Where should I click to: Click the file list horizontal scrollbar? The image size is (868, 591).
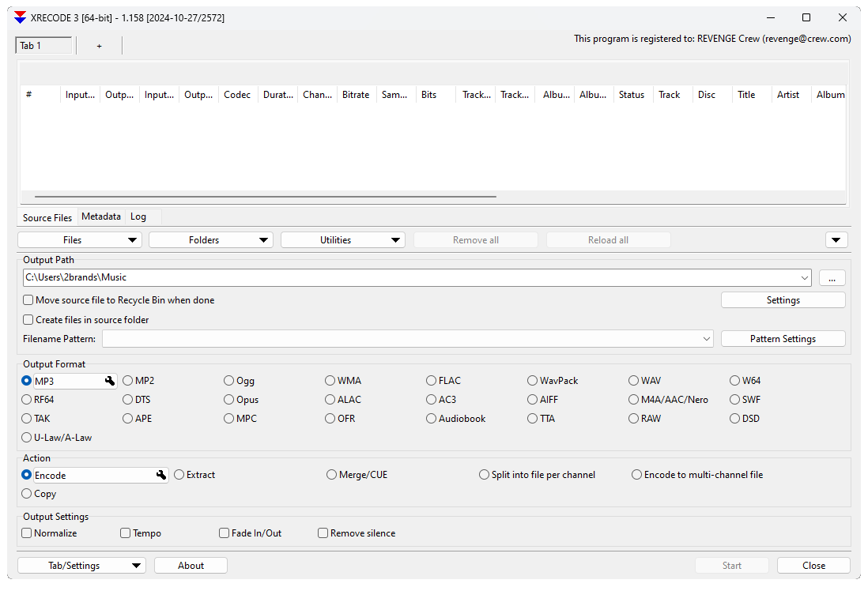[x=265, y=197]
